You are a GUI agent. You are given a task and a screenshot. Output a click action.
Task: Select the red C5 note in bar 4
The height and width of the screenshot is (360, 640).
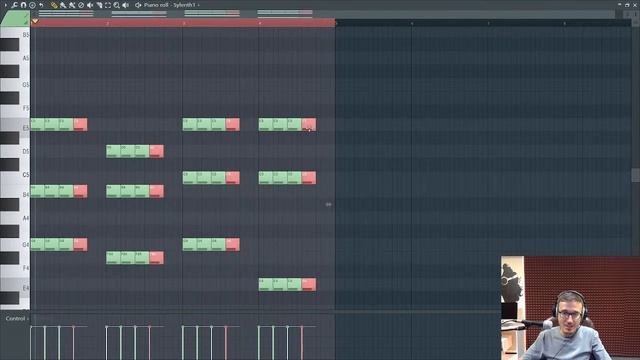tap(309, 178)
